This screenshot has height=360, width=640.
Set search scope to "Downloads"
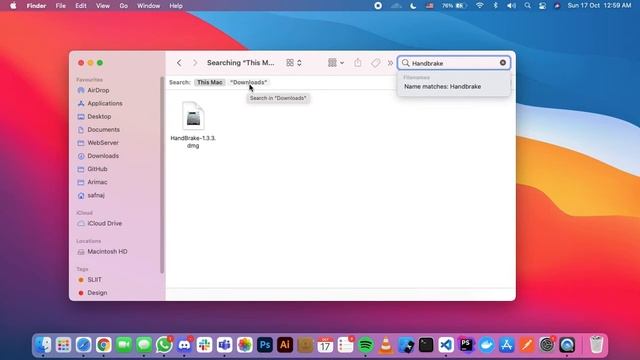click(249, 82)
